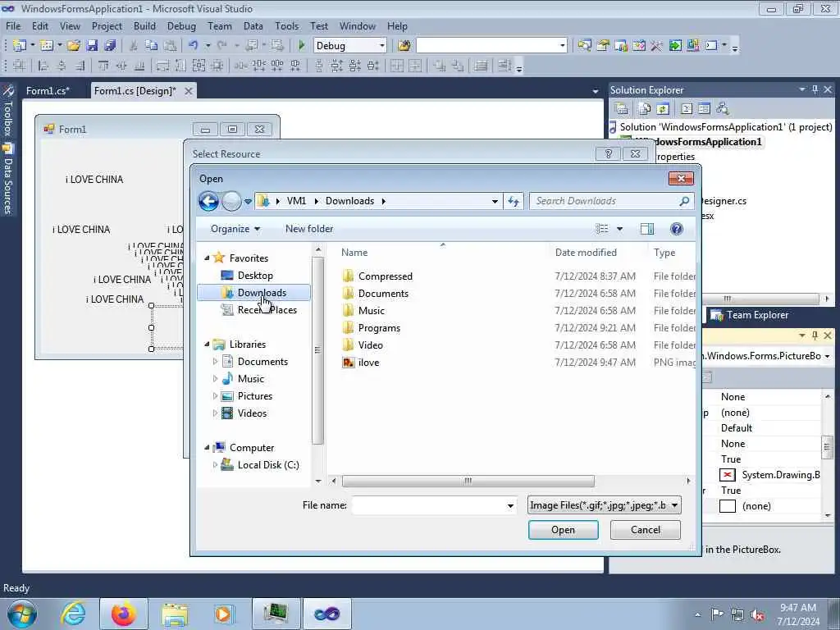Select the Compressed folder
The height and width of the screenshot is (630, 840).
click(386, 276)
